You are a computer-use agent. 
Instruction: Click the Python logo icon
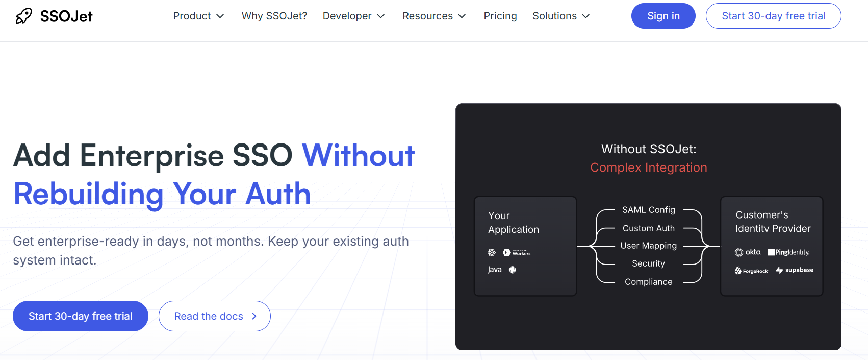click(x=513, y=270)
